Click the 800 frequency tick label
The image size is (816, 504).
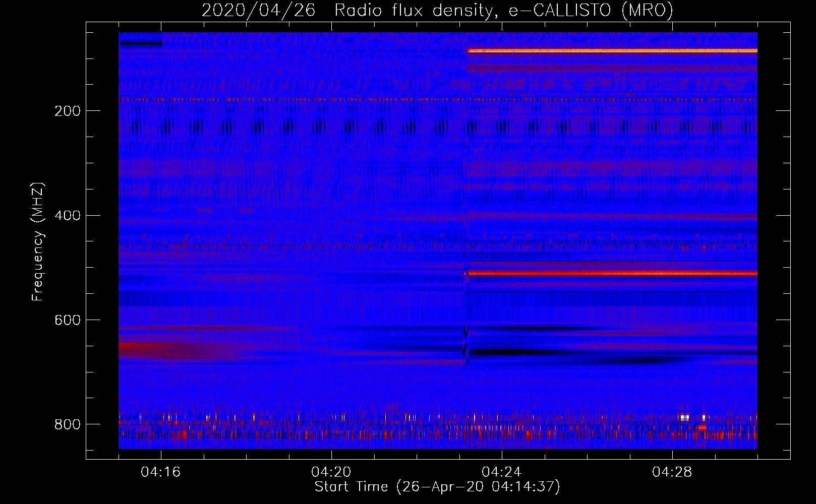pos(68,424)
